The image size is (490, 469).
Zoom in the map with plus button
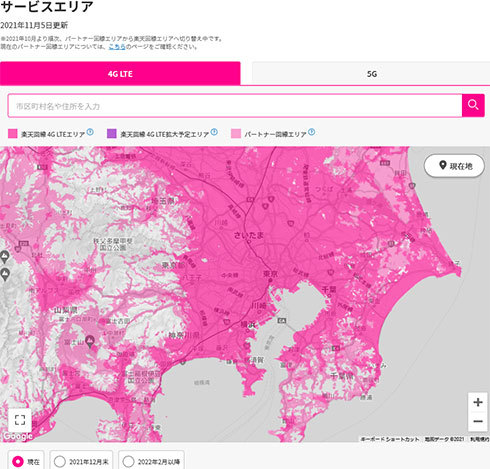478,402
